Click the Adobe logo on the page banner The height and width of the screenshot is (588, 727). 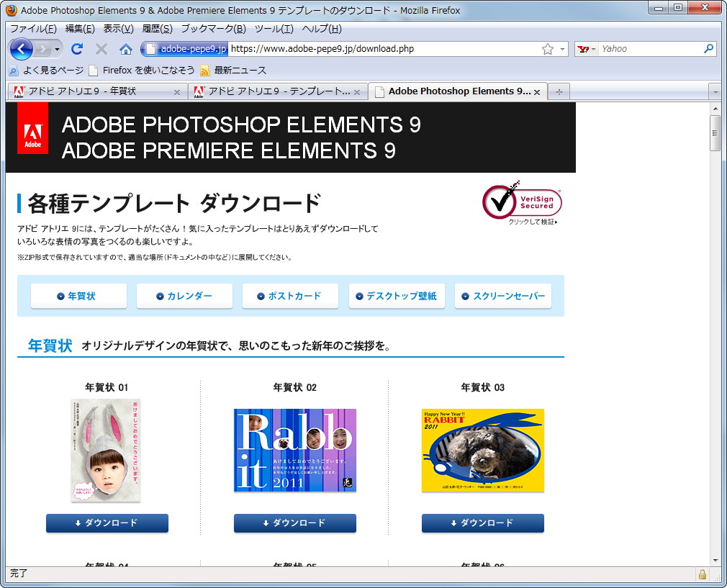point(32,136)
